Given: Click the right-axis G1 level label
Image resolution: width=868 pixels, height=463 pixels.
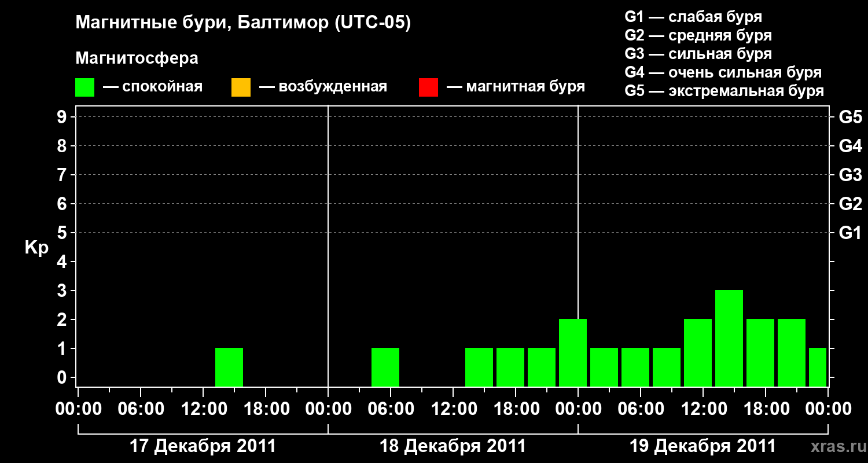Looking at the screenshot, I should (851, 233).
